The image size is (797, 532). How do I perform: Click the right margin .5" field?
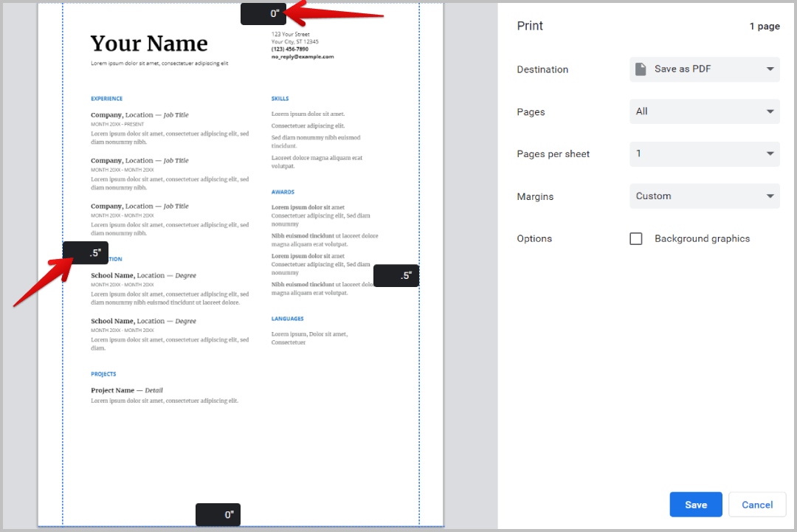[396, 276]
